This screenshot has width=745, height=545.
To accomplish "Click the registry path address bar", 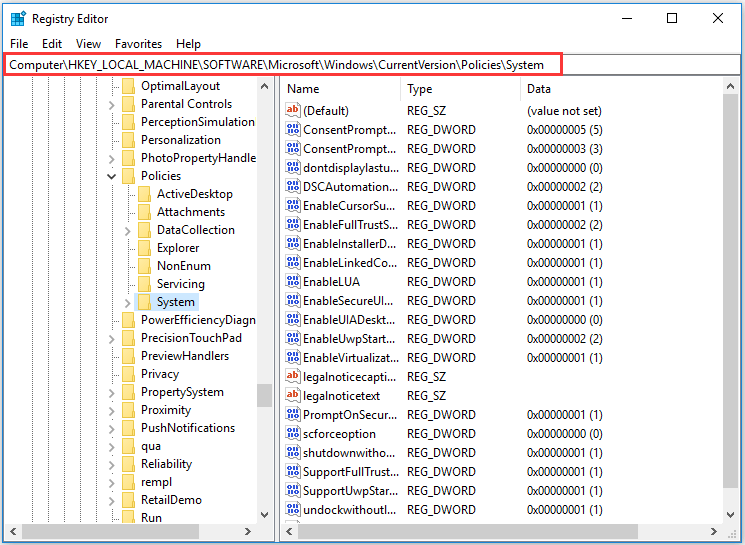I will [372, 65].
